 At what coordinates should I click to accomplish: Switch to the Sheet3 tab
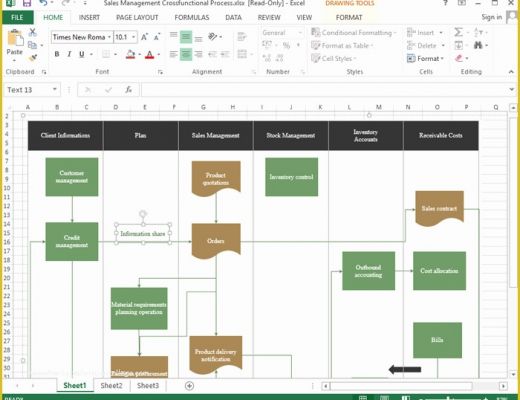(148, 386)
